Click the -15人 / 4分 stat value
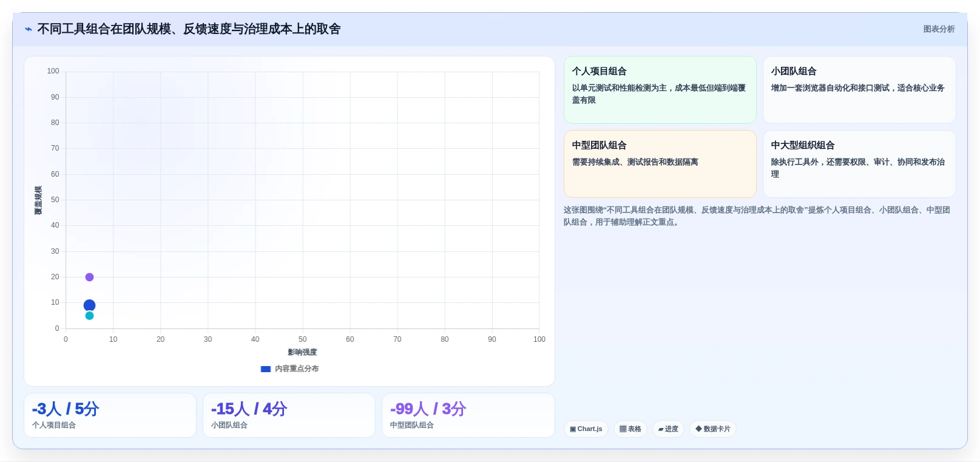This screenshot has width=980, height=462. [x=249, y=409]
